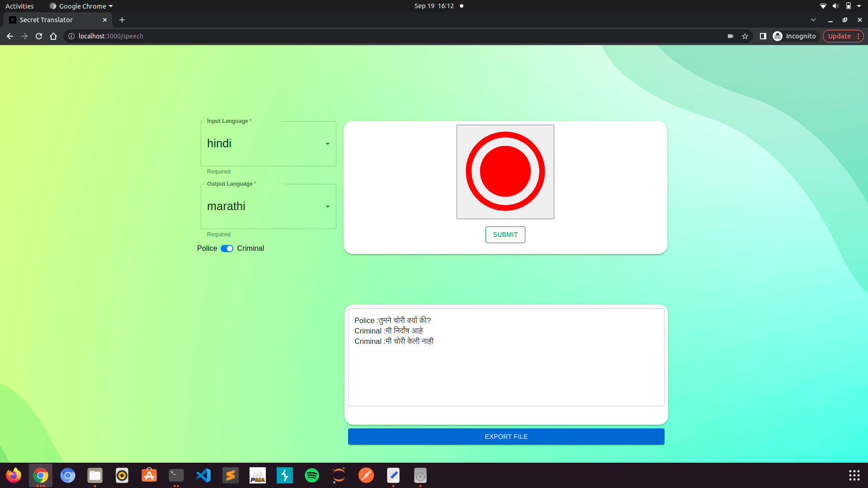
Task: Bookmark this page with the star icon
Action: pyautogui.click(x=745, y=36)
